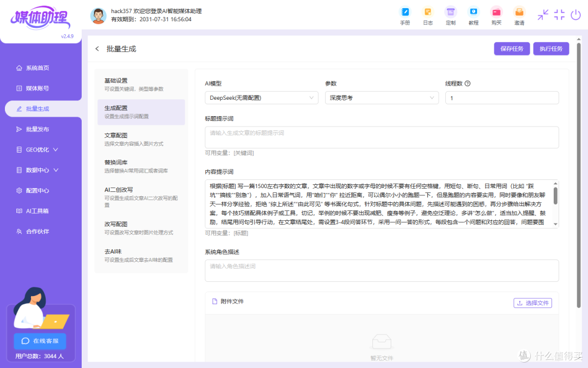This screenshot has height=368, width=588.
Task: Click the icon beside 媒体账号
Action: pyautogui.click(x=19, y=88)
